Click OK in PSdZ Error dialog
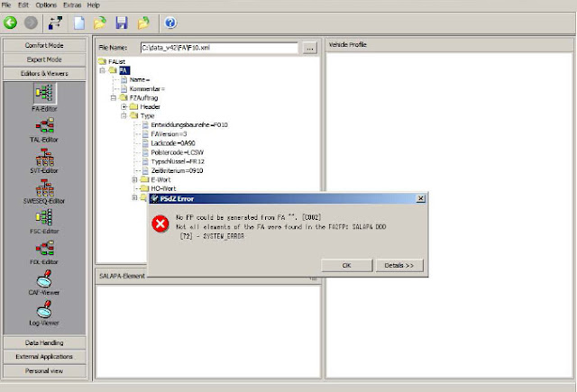The width and height of the screenshot is (577, 392). (346, 265)
